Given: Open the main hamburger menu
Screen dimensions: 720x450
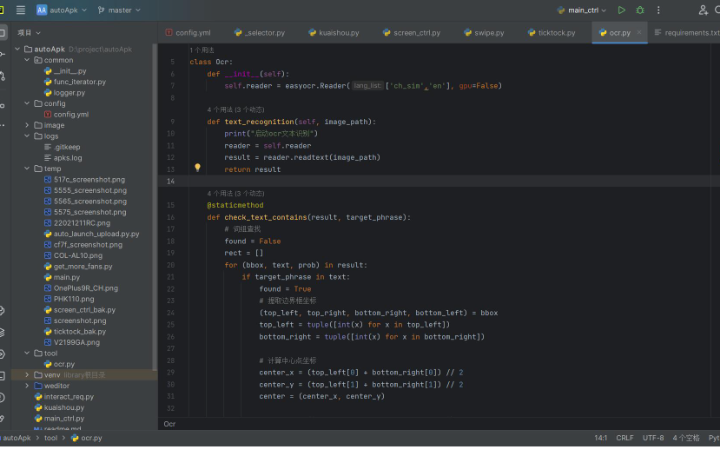Looking at the screenshot, I should (x=21, y=10).
